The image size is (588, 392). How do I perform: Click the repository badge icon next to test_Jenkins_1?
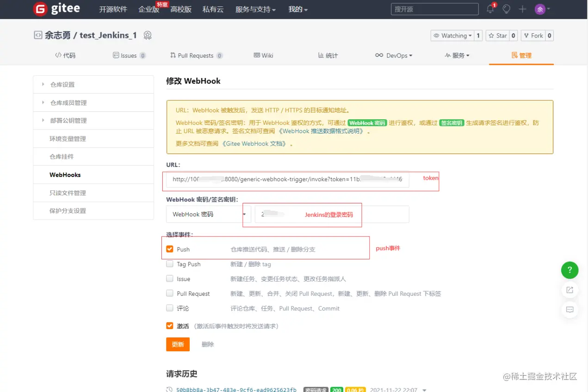tap(148, 35)
